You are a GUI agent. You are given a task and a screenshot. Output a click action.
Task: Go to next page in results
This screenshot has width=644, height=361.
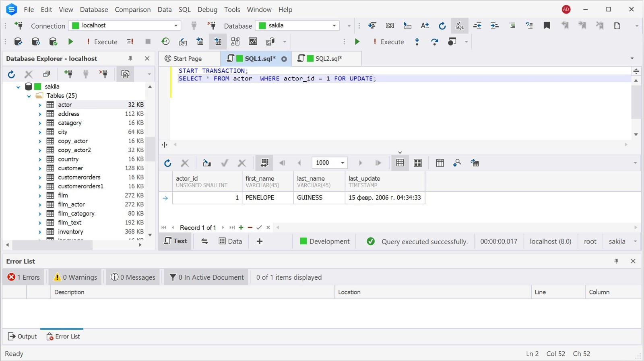coord(360,163)
